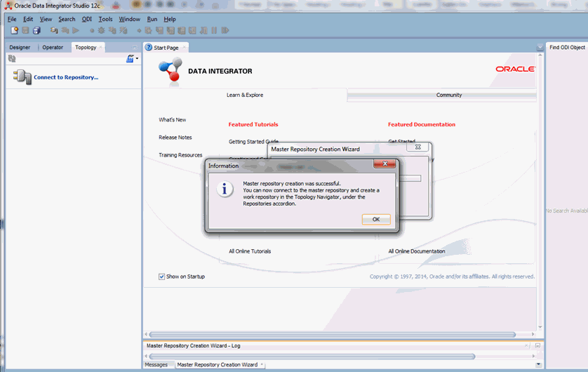Image resolution: width=588 pixels, height=372 pixels.
Task: Click the plug icon beside Connect to Repository
Action: point(22,77)
